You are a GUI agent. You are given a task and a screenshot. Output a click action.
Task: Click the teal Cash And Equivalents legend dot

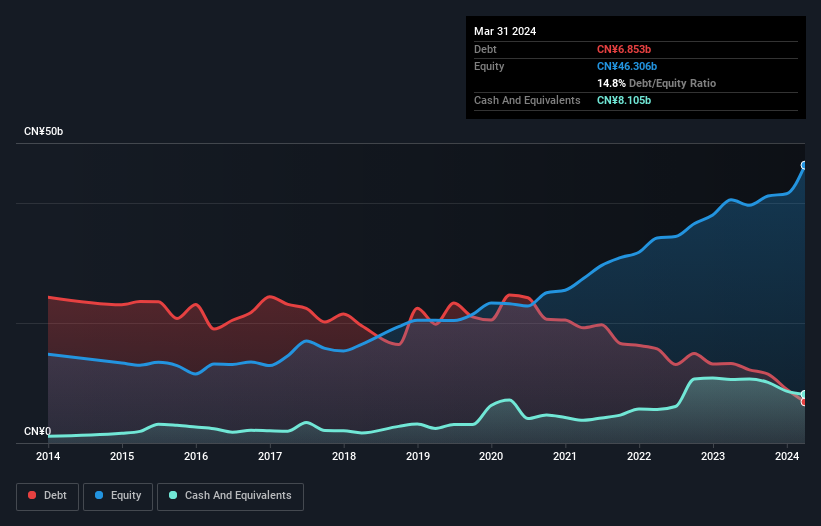coord(173,495)
